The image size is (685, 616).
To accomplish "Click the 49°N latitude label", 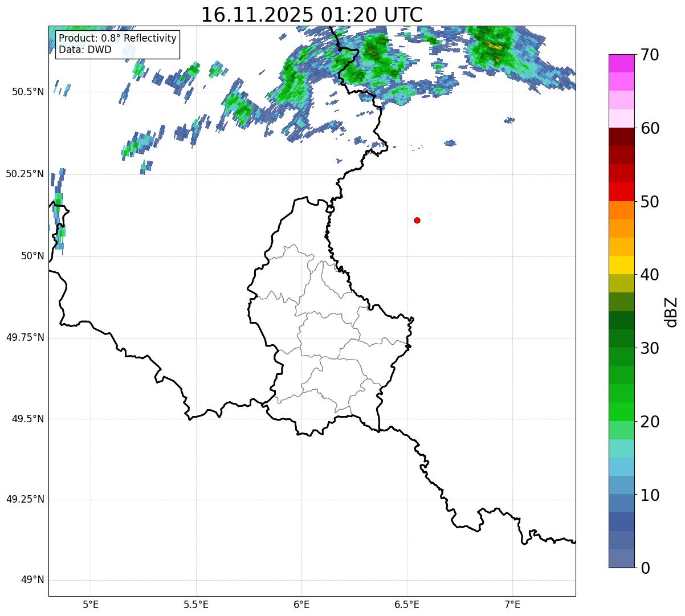I will click(x=32, y=580).
